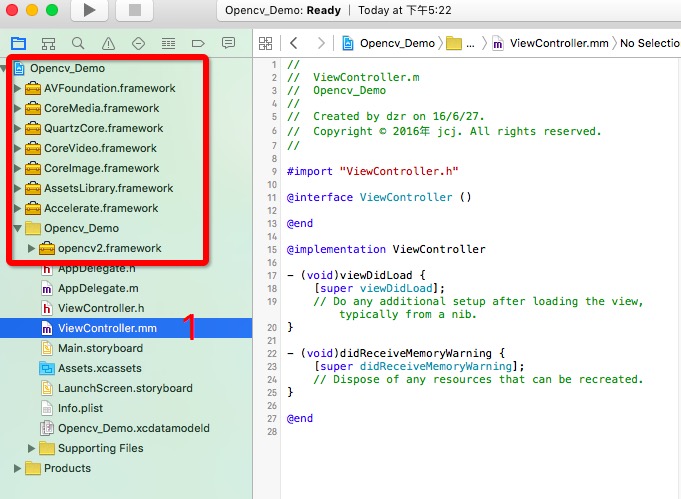Show the Breakpoint navigator icon
This screenshot has height=499, width=681.
(x=198, y=43)
